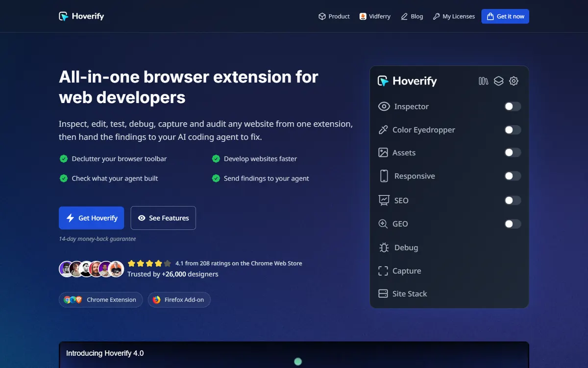Click the See Features button
The height and width of the screenshot is (368, 588).
tap(163, 218)
